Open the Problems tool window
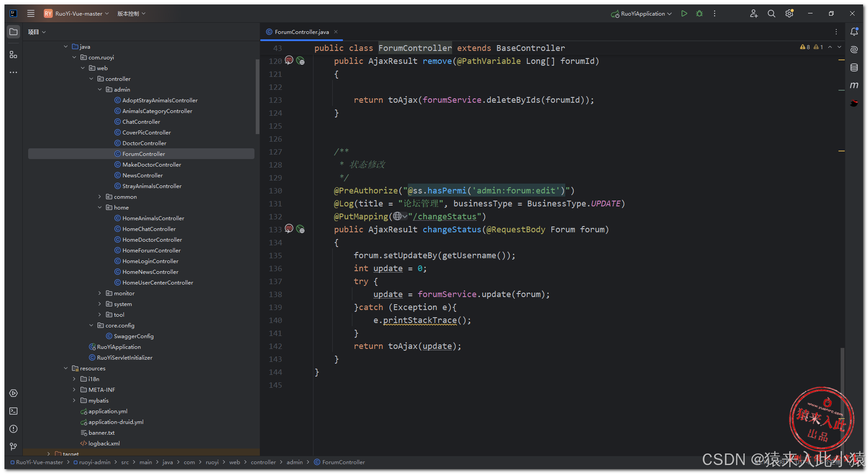 (13, 429)
